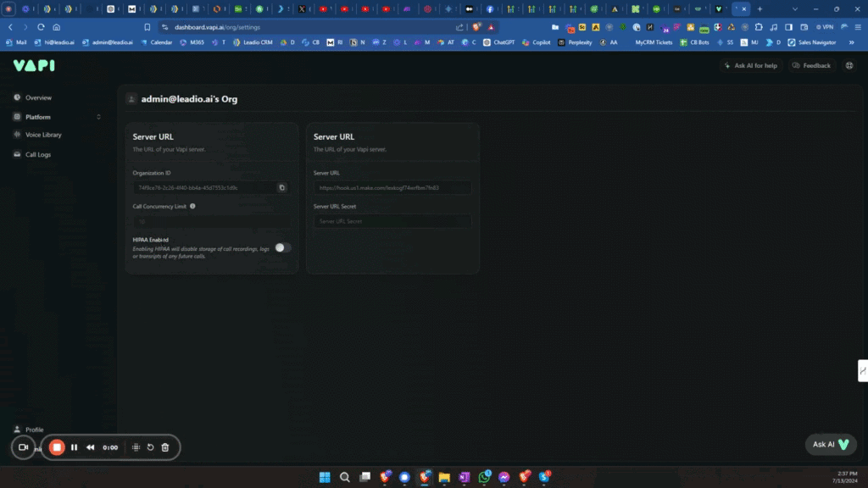Click the camera icon in recorder widget

23,447
